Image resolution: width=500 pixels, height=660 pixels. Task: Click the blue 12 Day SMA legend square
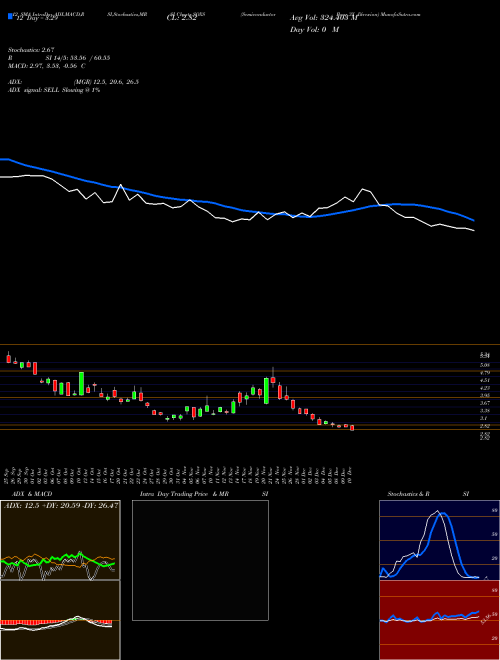(10, 16)
